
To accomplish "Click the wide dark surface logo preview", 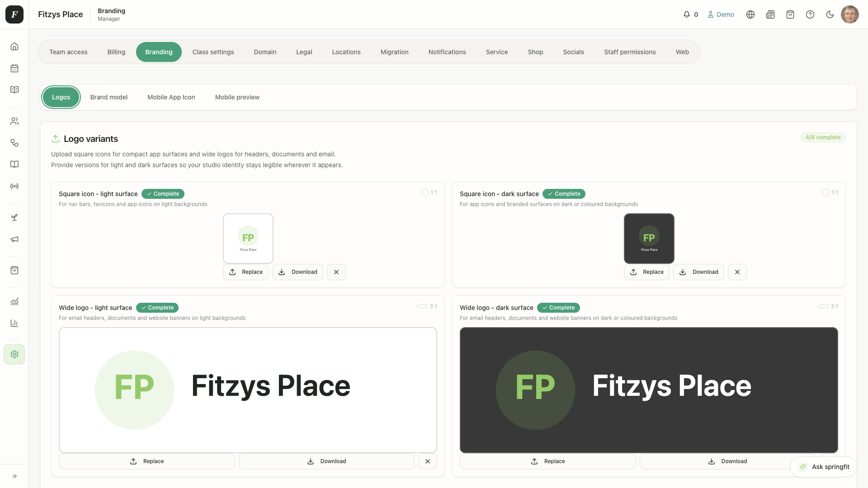I will 649,390.
